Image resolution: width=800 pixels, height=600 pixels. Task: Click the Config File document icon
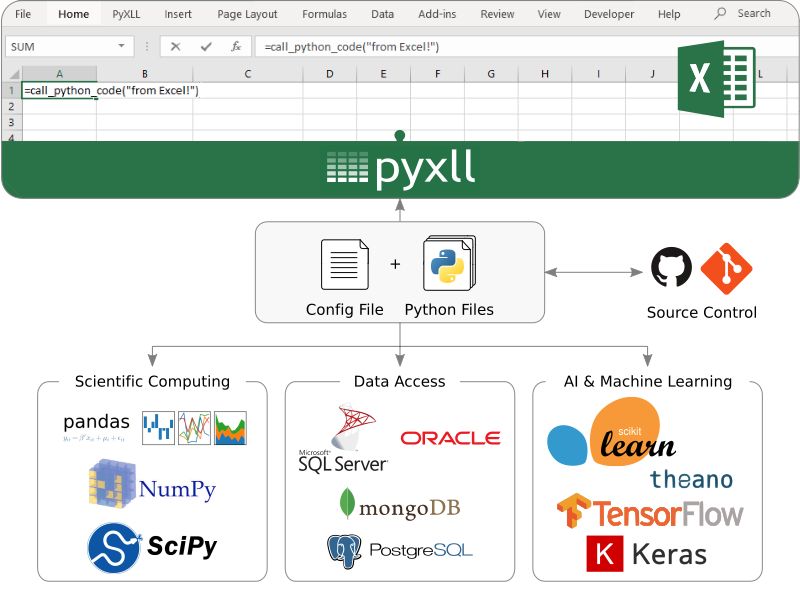pyautogui.click(x=344, y=264)
